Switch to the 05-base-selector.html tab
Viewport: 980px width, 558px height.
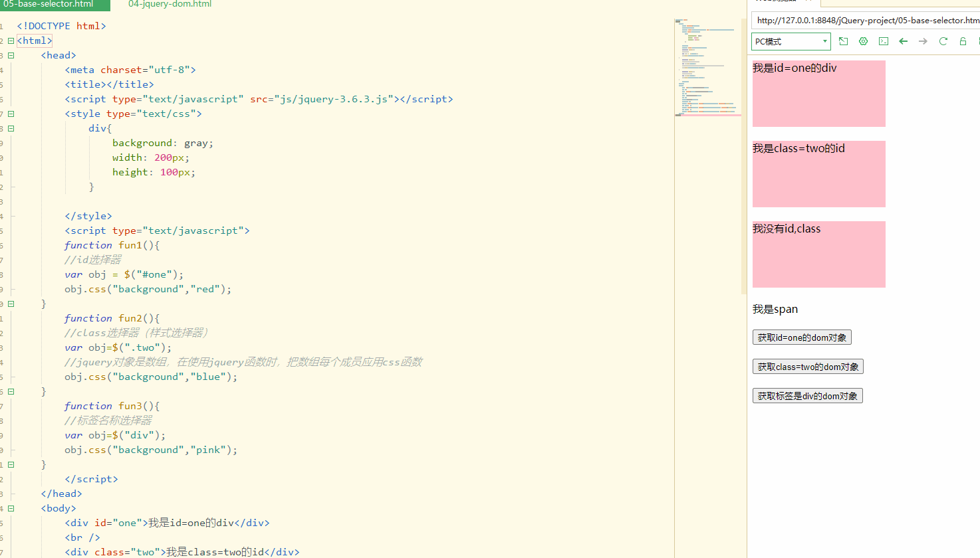coord(55,5)
